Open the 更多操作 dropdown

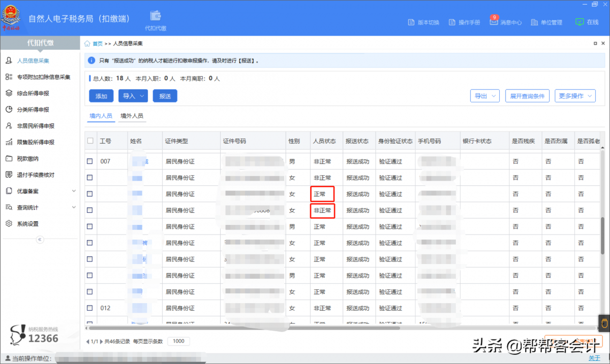[575, 96]
